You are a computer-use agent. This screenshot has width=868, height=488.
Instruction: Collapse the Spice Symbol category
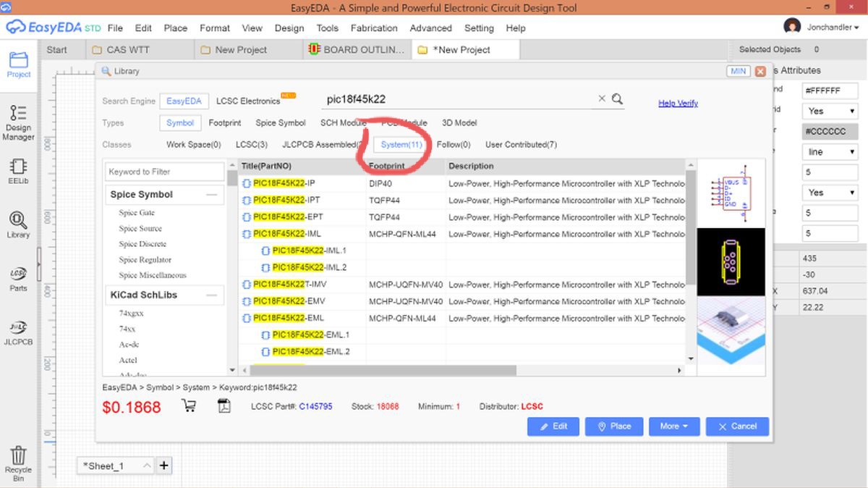pyautogui.click(x=212, y=195)
